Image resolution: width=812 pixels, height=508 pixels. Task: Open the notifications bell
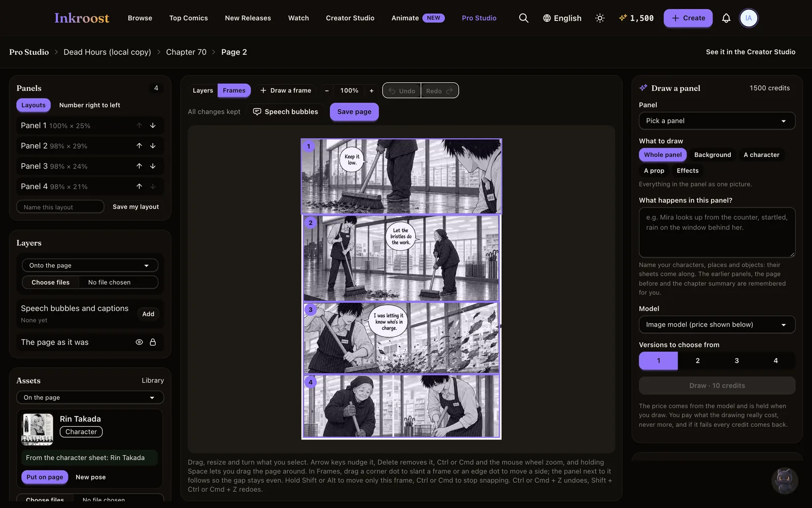pos(726,18)
